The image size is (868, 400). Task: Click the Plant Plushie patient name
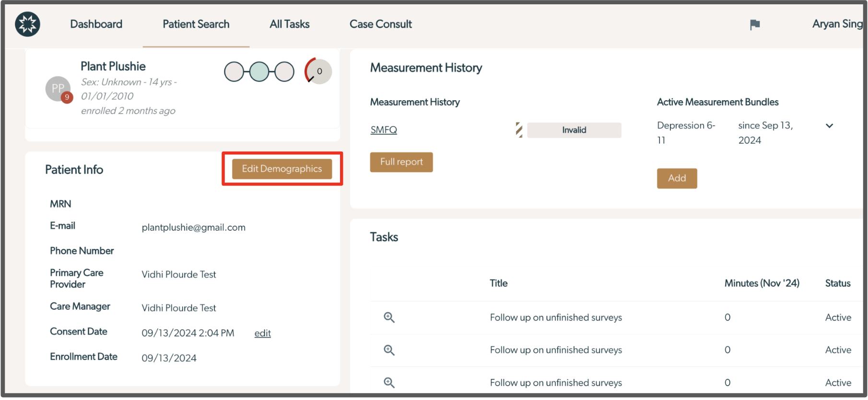113,66
